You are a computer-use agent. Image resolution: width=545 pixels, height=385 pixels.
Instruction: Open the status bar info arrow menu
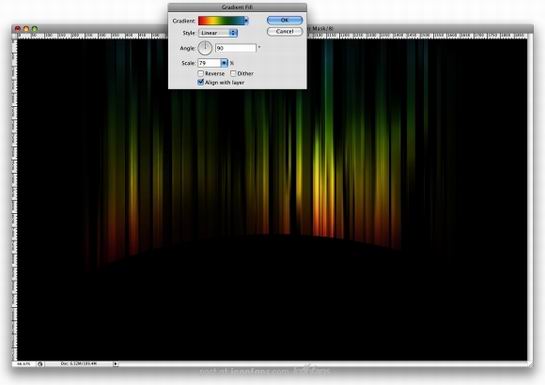pyautogui.click(x=115, y=364)
